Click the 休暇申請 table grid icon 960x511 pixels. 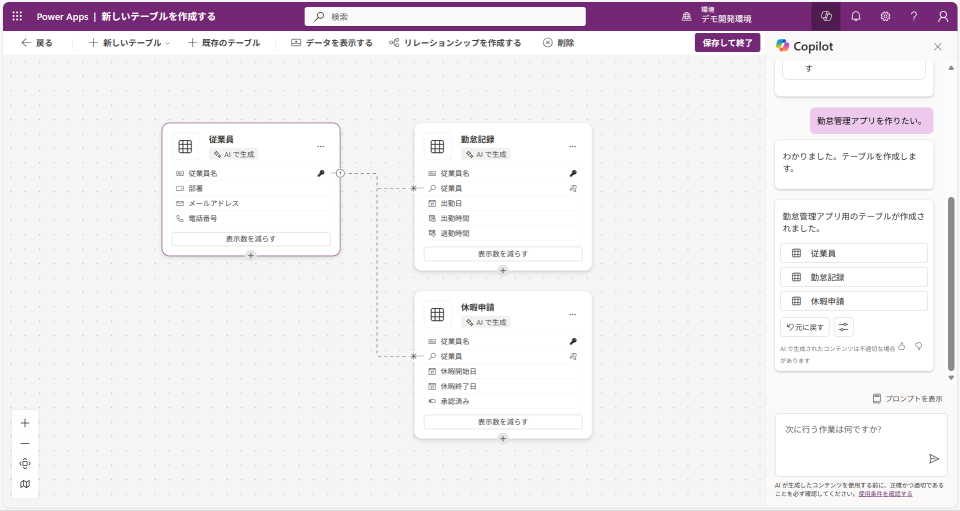click(x=437, y=315)
